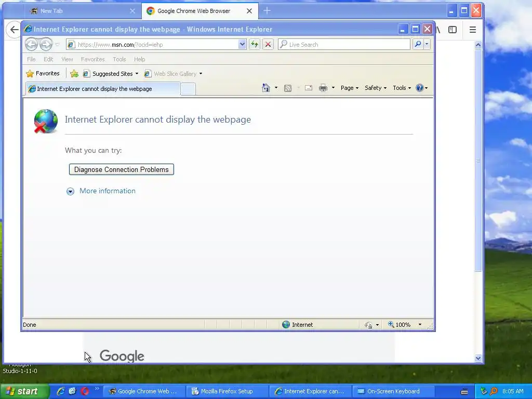This screenshot has width=532, height=399.
Task: Expand the More information arrow icon
Action: coord(70,191)
